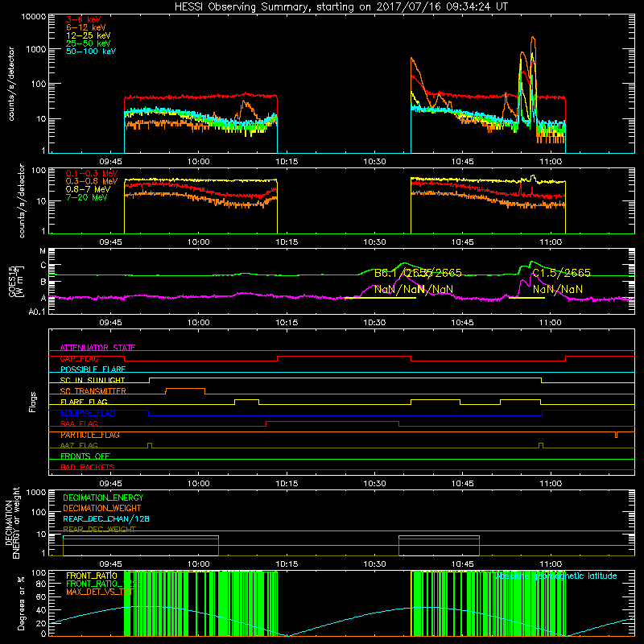
Task: Click the yellow flare interval bar under B6.1 label
Action: (x=380, y=298)
